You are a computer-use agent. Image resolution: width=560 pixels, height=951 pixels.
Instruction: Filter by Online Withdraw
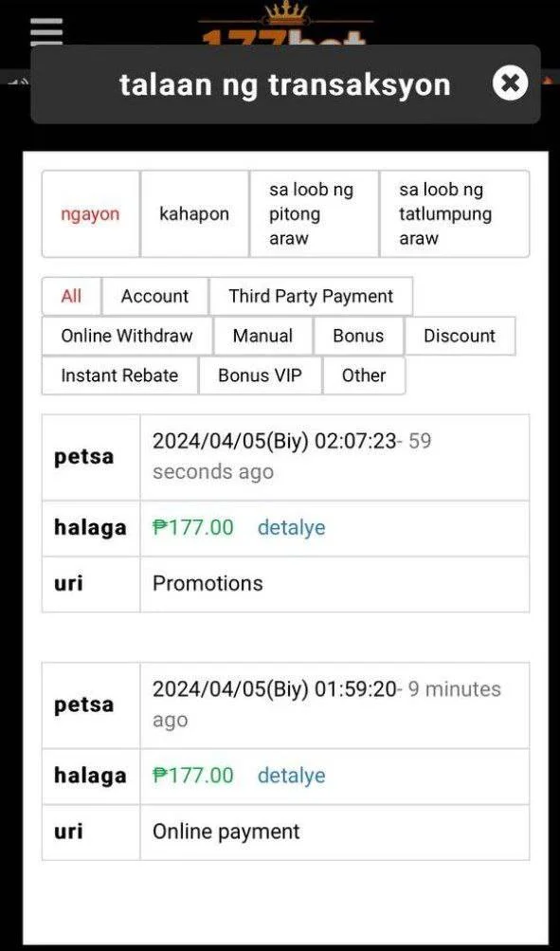click(127, 336)
